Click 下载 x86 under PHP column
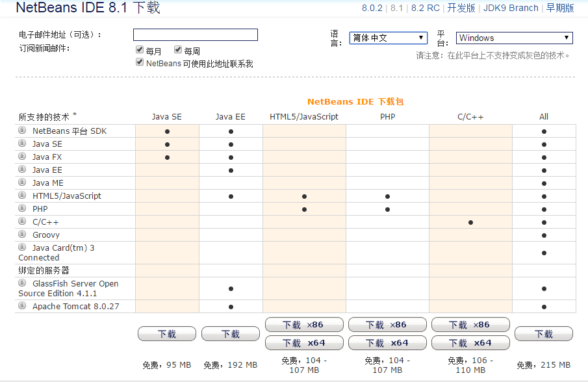Image resolution: width=588 pixels, height=382 pixels. click(387, 325)
